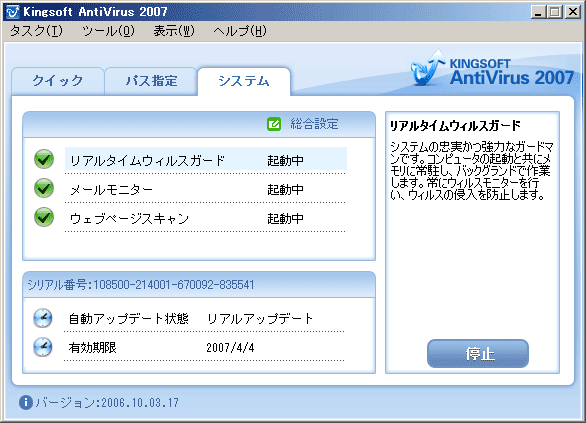Click the Kingsoft shield icon in title bar
Image resolution: width=586 pixels, height=423 pixels.
[x=13, y=12]
